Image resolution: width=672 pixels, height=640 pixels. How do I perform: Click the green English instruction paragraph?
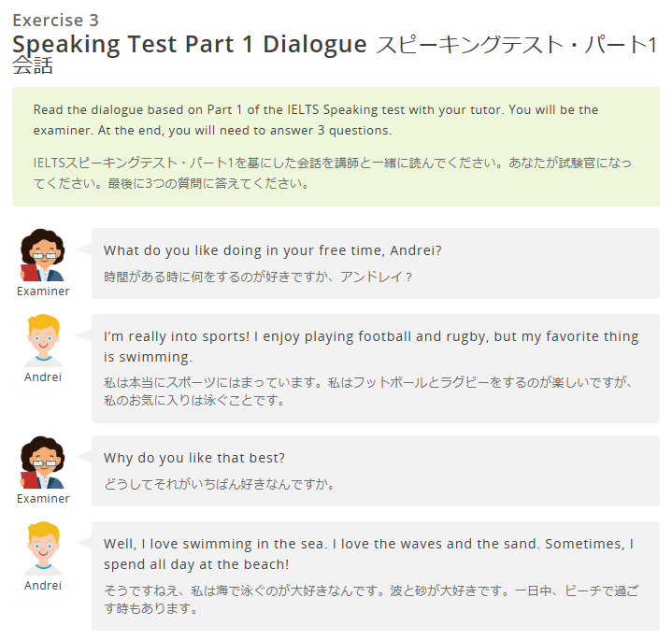pyautogui.click(x=315, y=120)
